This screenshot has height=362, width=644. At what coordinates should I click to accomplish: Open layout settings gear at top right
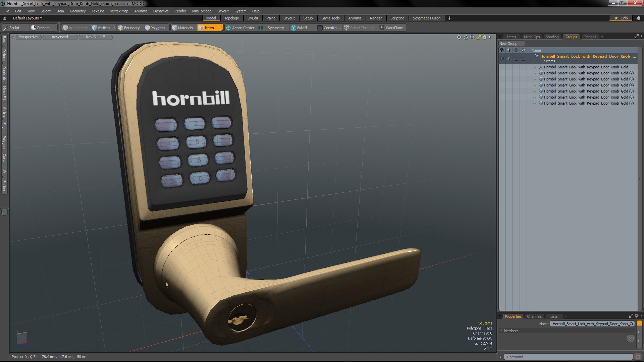click(638, 18)
